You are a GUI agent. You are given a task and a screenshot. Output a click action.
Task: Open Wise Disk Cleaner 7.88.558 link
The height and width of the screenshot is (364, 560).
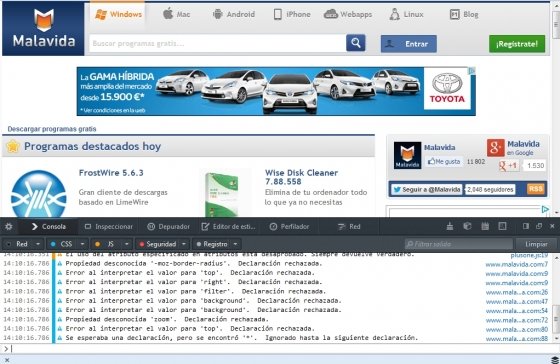301,177
